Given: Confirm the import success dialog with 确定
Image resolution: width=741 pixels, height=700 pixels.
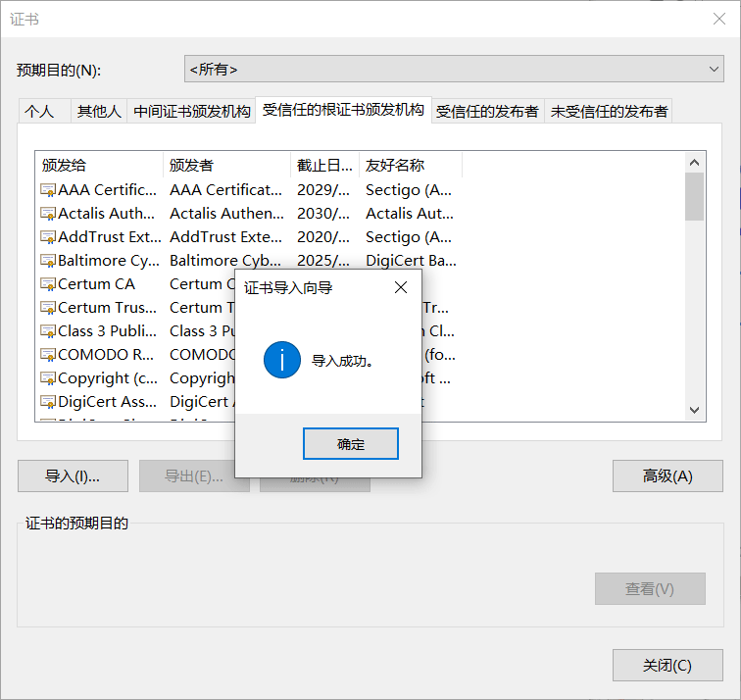Looking at the screenshot, I should tap(351, 443).
